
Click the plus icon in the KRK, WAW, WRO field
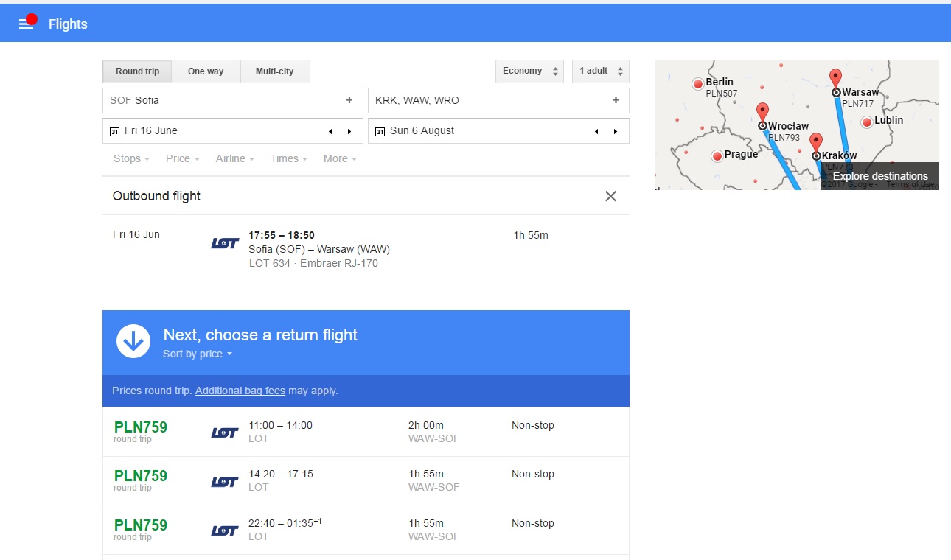[616, 100]
